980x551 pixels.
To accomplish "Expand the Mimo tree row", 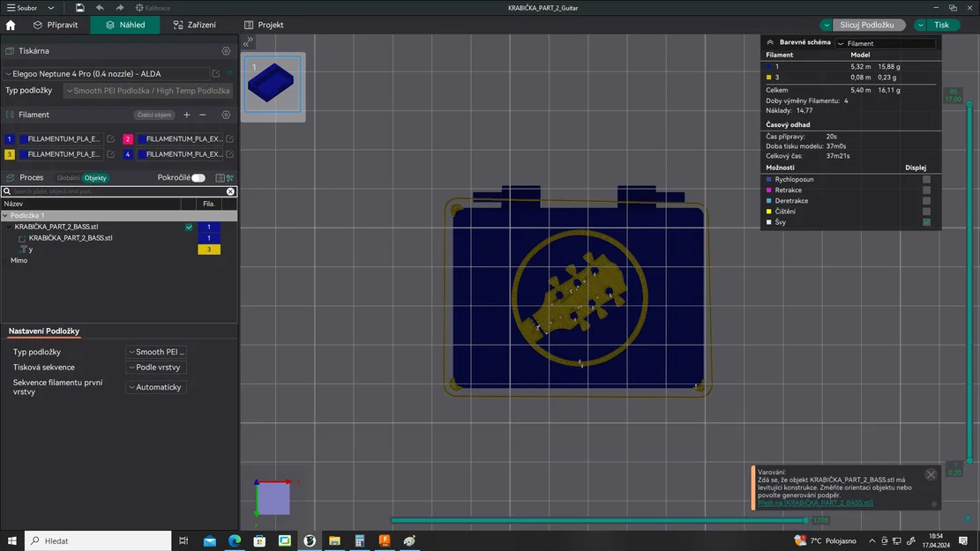I will click(x=6, y=260).
